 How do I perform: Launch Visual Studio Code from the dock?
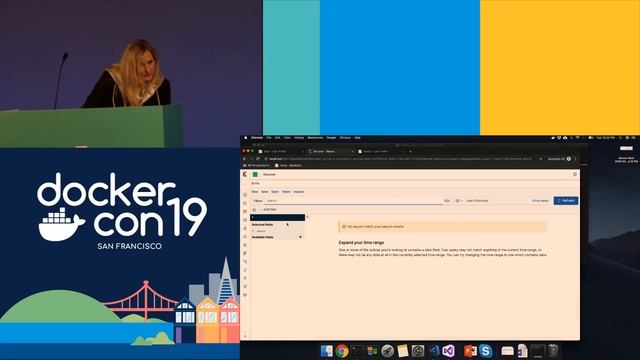[x=434, y=351]
